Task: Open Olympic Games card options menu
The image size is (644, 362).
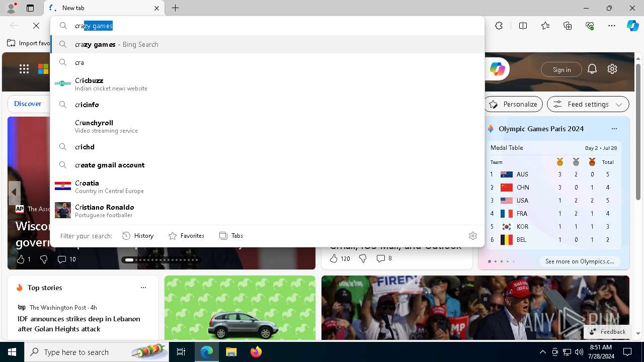Action: (614, 129)
